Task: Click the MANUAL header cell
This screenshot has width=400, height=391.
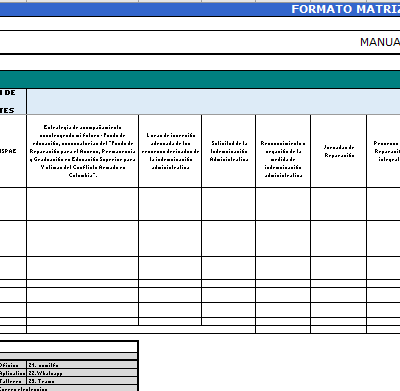Action: point(200,42)
